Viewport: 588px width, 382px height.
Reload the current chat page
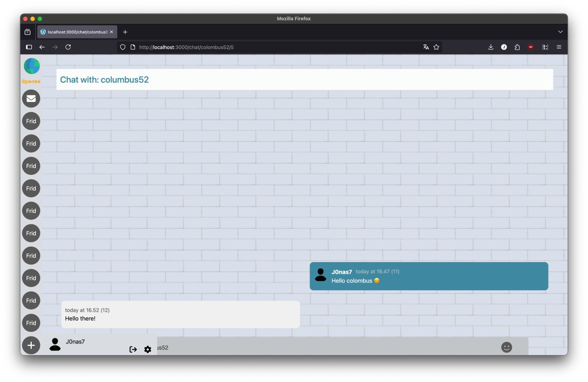pyautogui.click(x=68, y=47)
